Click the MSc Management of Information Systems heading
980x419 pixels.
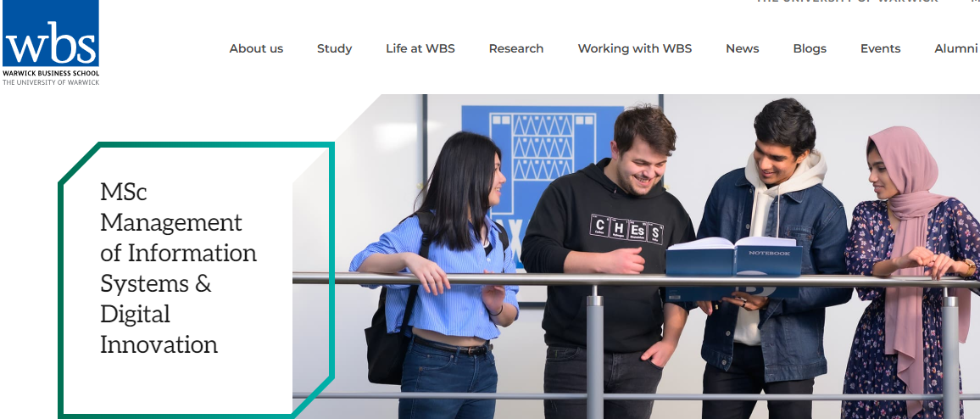coord(179,268)
